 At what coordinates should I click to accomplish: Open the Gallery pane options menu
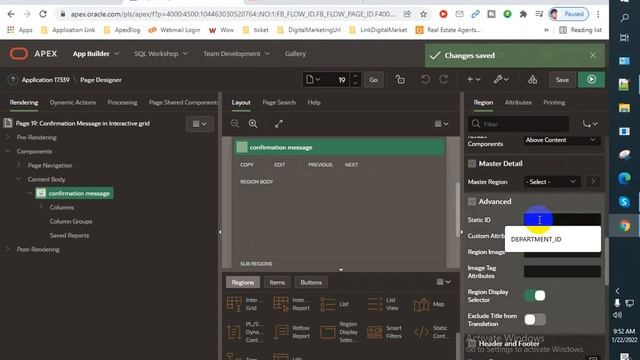(x=444, y=282)
